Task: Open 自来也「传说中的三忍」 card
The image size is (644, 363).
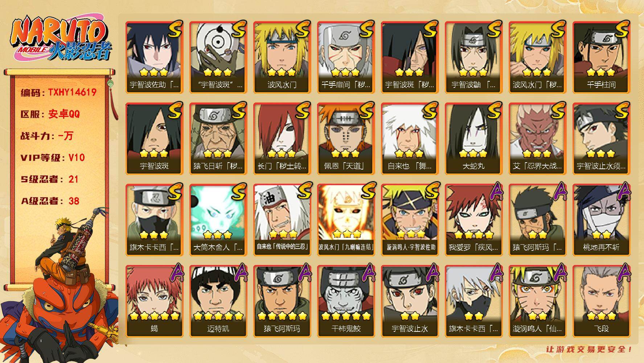Action: click(x=282, y=220)
